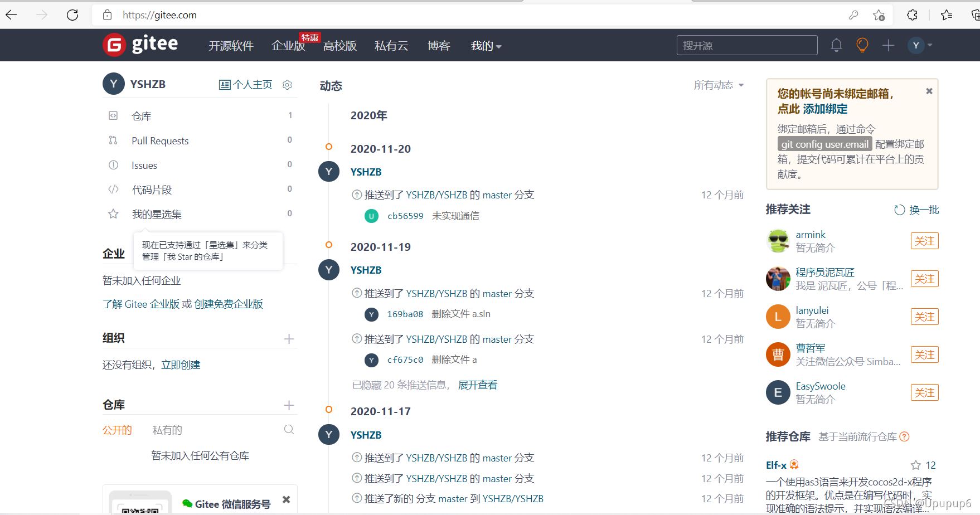
Task: Open the Y user avatar menu
Action: [x=920, y=45]
